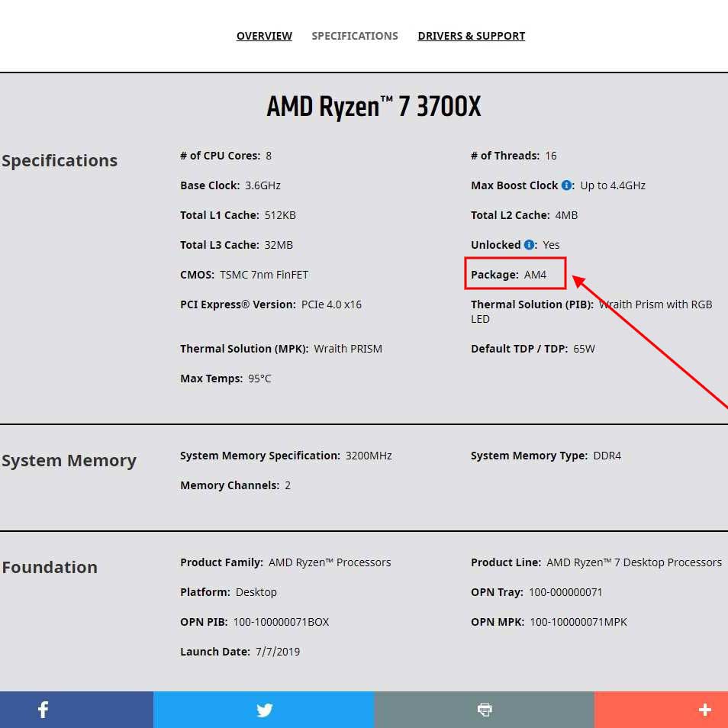Click the 'Total L2 Cache: 4MB' entry
The image size is (728, 728).
(x=524, y=215)
